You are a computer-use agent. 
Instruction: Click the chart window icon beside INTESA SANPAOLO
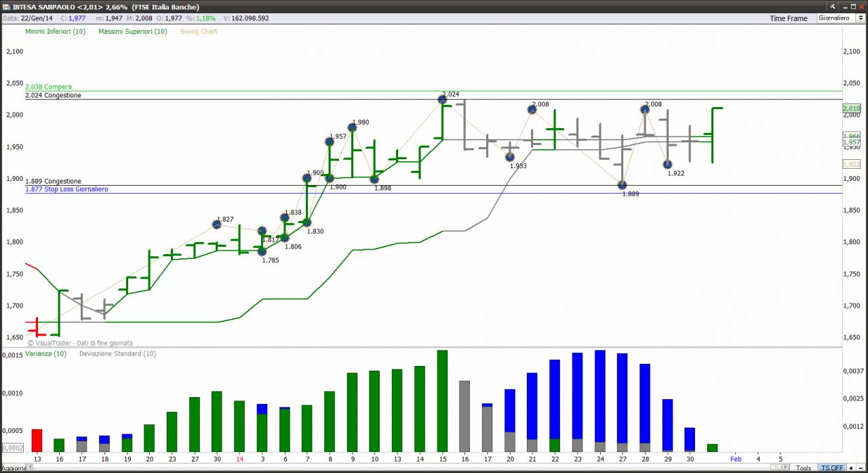5,7
